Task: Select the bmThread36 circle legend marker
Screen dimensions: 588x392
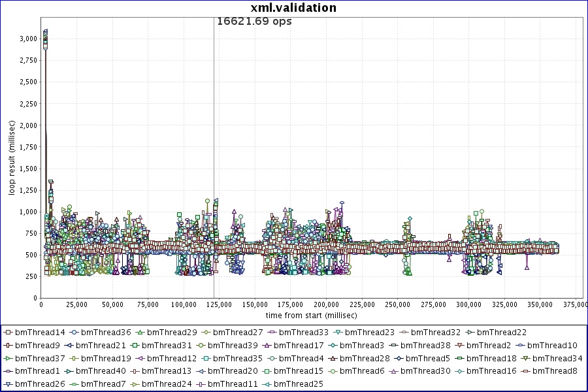Action: (74, 333)
